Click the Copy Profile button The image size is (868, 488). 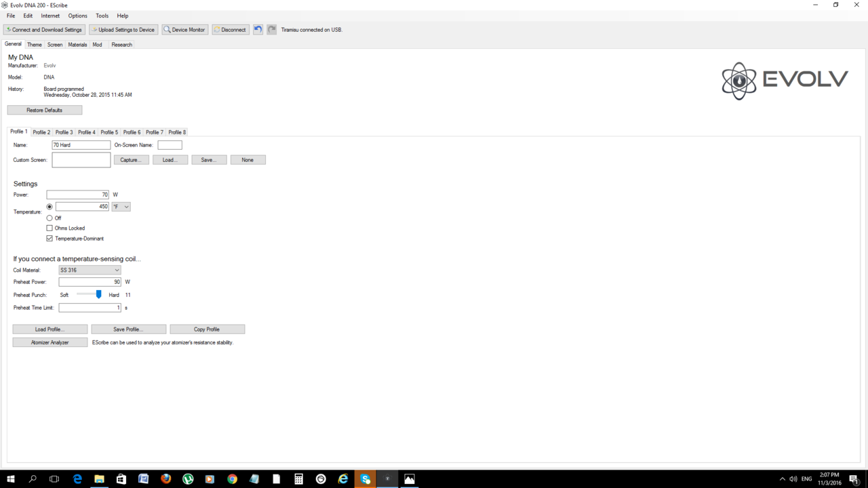click(207, 329)
